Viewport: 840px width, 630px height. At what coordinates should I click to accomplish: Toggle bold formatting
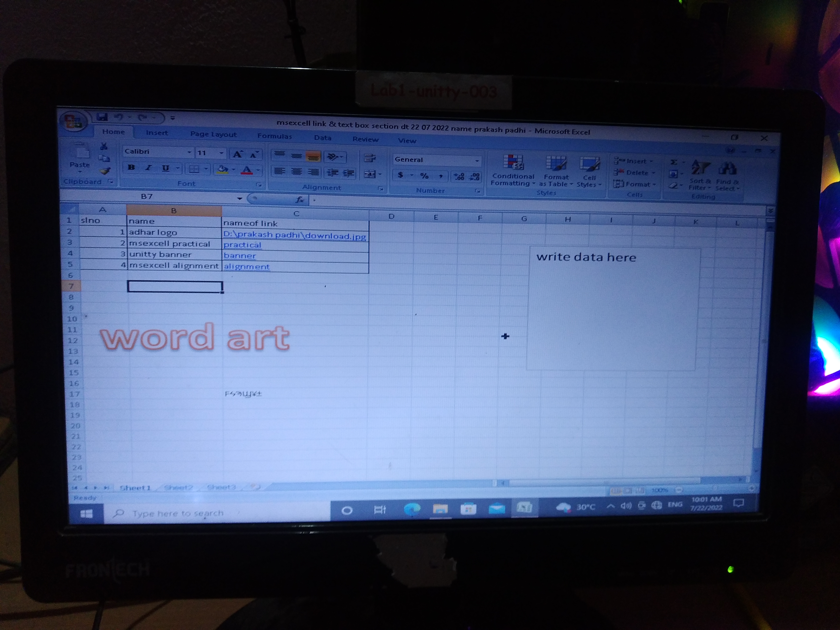[x=131, y=167]
